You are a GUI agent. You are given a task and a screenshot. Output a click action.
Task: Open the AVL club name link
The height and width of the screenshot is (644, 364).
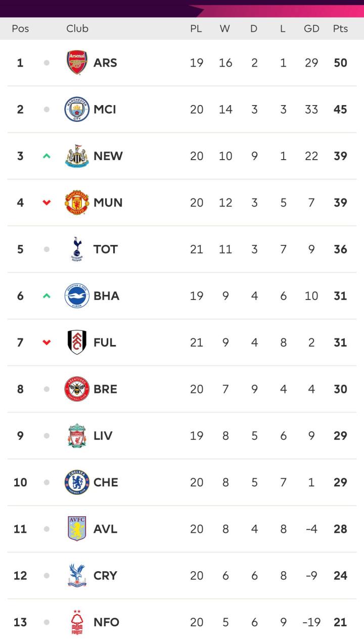[105, 529]
